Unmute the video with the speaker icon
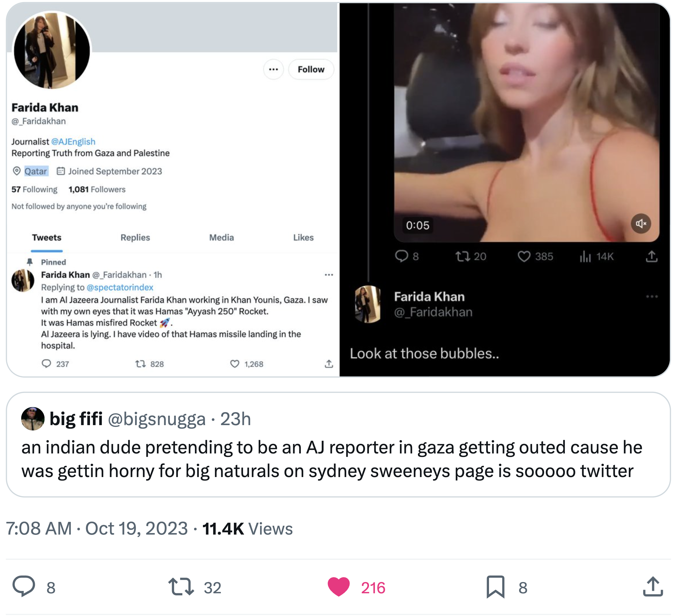This screenshot has width=676, height=616. point(640,223)
